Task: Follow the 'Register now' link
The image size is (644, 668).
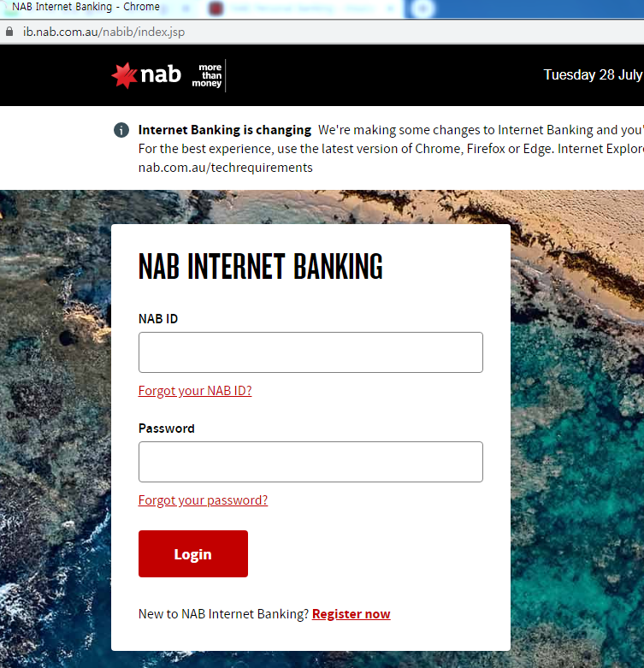Action: (351, 614)
